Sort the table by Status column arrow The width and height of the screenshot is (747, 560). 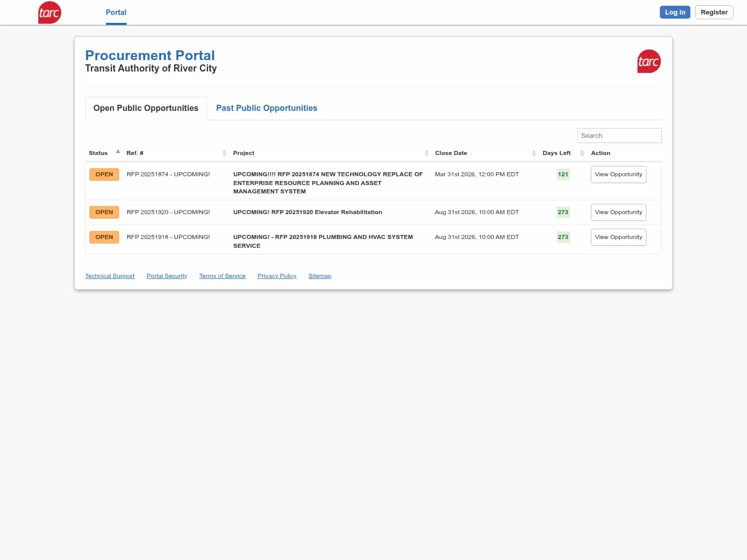118,152
